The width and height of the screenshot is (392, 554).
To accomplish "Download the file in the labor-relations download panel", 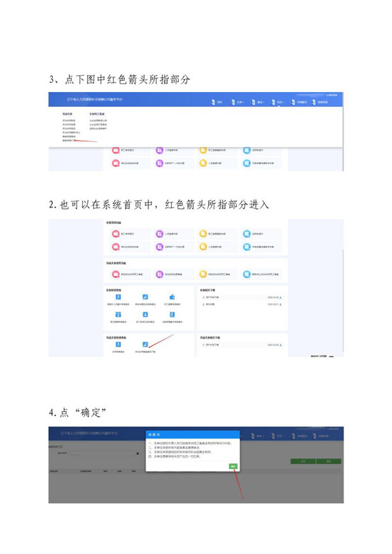I will click(x=281, y=345).
